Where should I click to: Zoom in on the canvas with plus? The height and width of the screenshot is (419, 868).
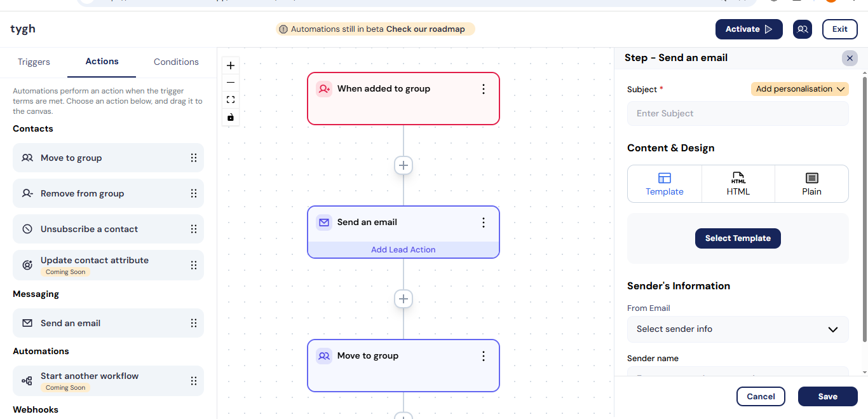point(231,65)
